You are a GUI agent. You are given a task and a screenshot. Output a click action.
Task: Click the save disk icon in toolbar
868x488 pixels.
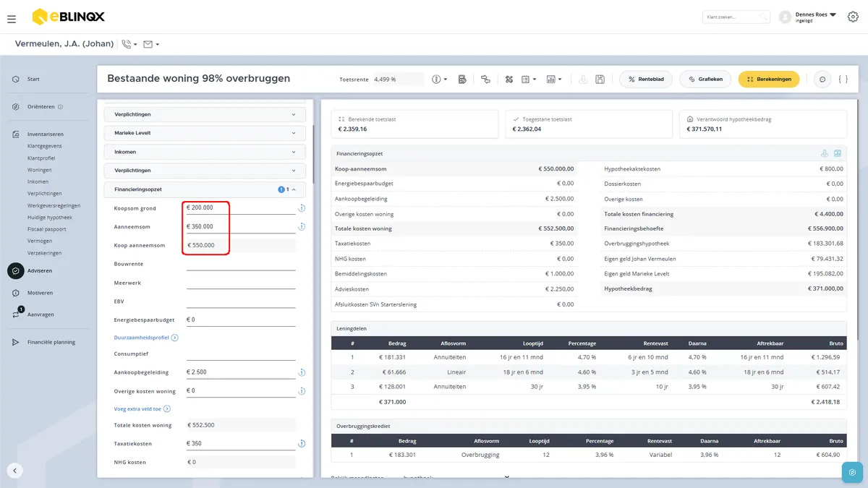coord(600,79)
